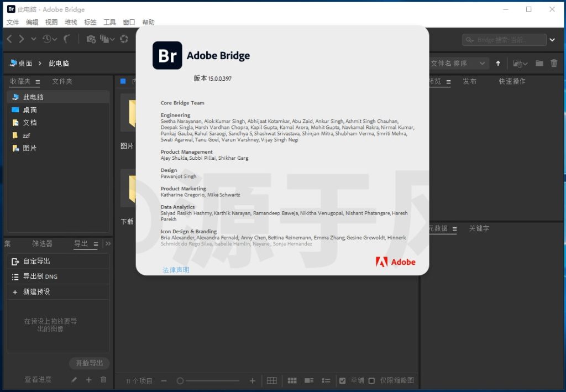Select the 导出到 DNG preset

[x=58, y=276]
